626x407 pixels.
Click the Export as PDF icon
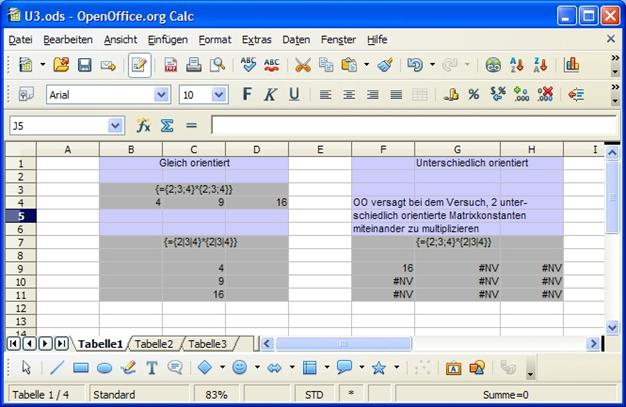coord(170,65)
